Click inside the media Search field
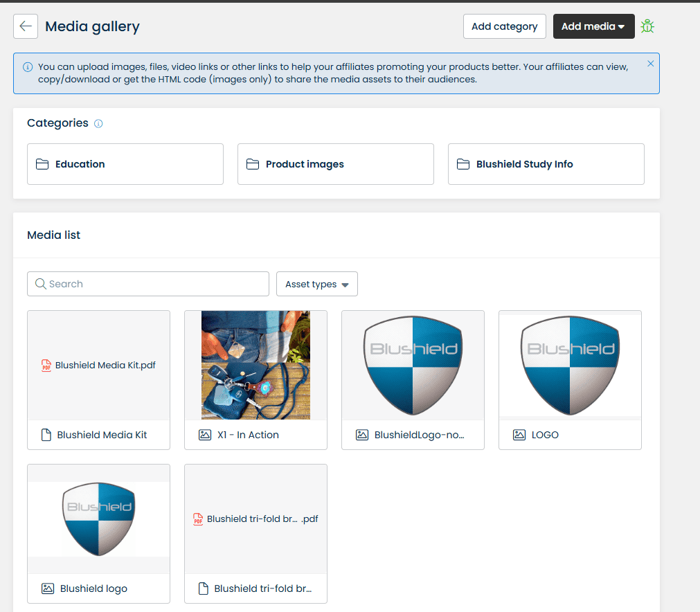This screenshot has width=700, height=612. [148, 284]
